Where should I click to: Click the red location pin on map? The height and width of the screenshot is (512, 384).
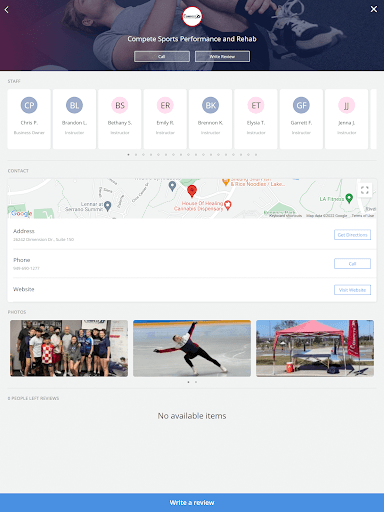[x=192, y=191]
